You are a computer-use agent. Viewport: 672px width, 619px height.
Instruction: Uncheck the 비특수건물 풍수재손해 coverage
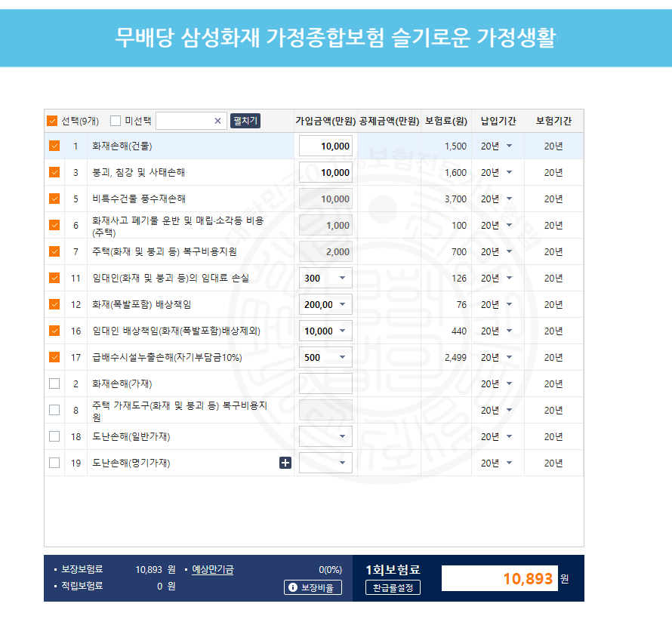[x=54, y=199]
